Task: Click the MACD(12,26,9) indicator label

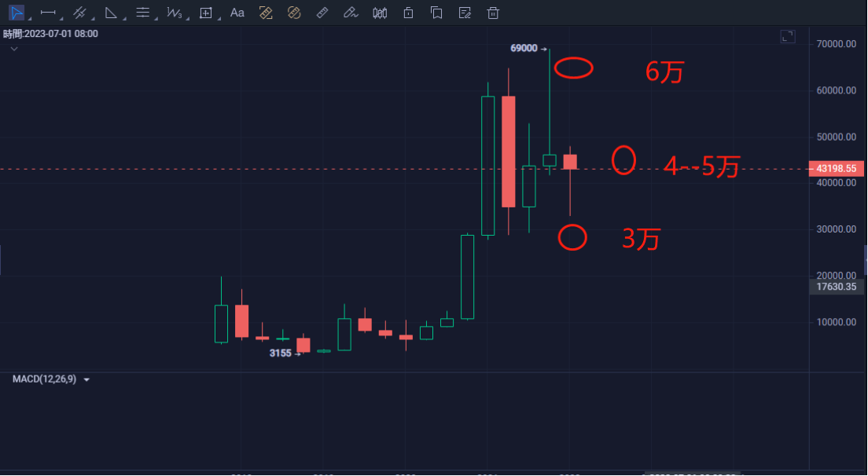Action: 44,379
